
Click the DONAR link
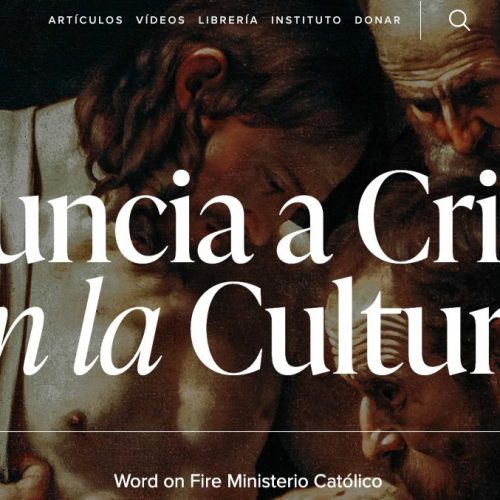point(378,20)
